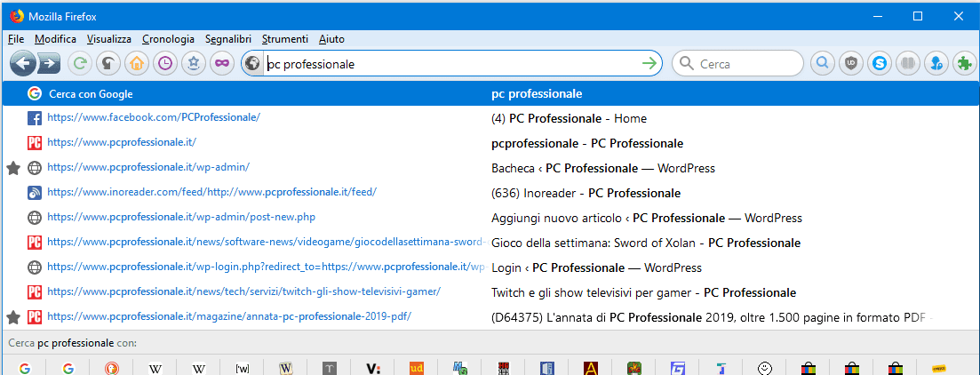This screenshot has width=980, height=375.
Task: Click inside the Cerca search box
Action: (746, 64)
